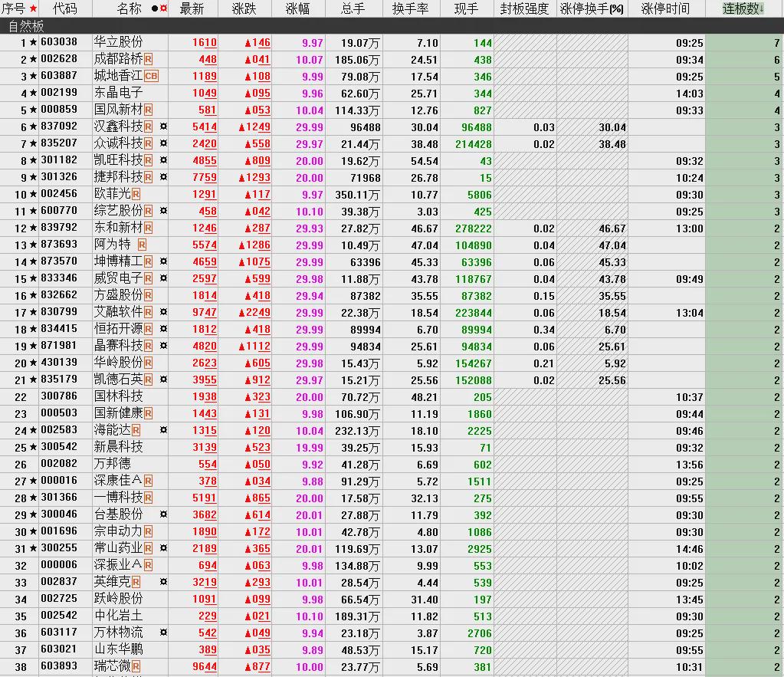The image size is (784, 677).
Task: Click the red star in the header row
Action: click(33, 8)
